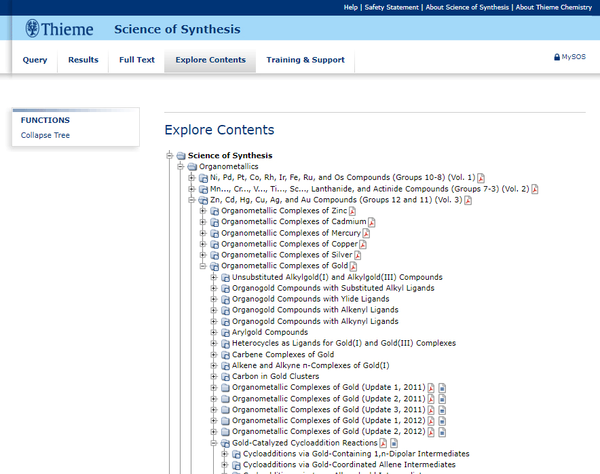Open document icon for Gold Update 1, 2012
Image resolution: width=600 pixels, height=474 pixels.
(x=442, y=421)
